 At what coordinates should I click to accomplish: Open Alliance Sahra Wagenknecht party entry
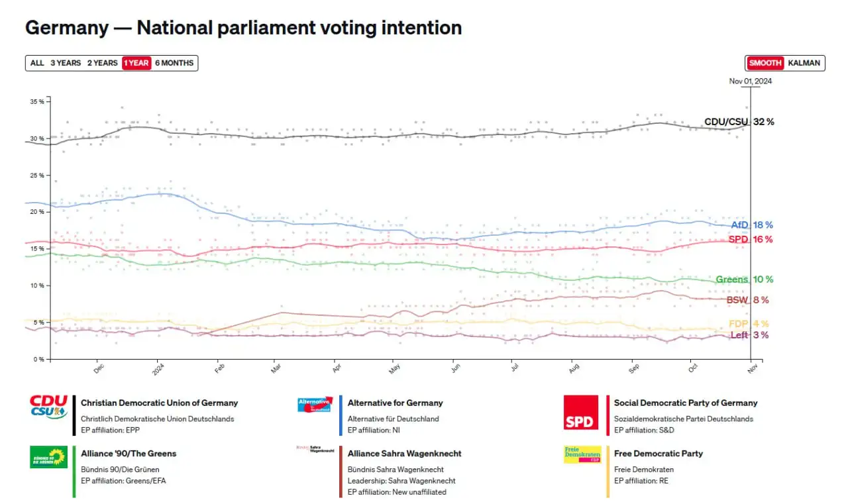coord(404,454)
